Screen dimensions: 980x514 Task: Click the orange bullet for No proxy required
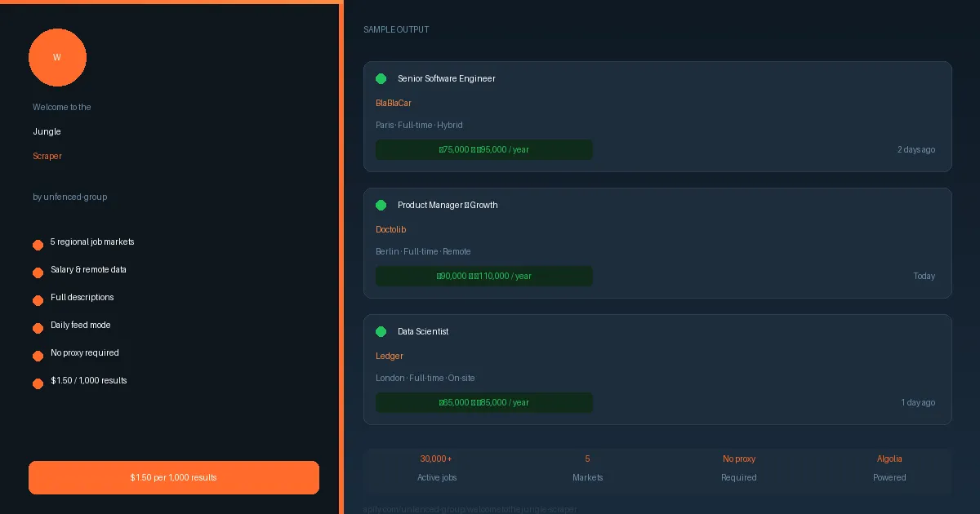(38, 356)
